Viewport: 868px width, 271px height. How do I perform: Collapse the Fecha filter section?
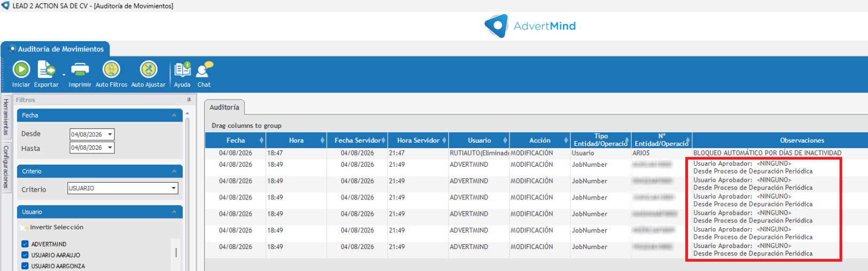coord(174,115)
